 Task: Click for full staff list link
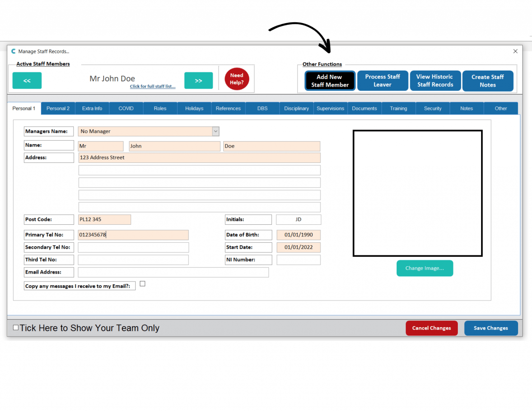[153, 86]
